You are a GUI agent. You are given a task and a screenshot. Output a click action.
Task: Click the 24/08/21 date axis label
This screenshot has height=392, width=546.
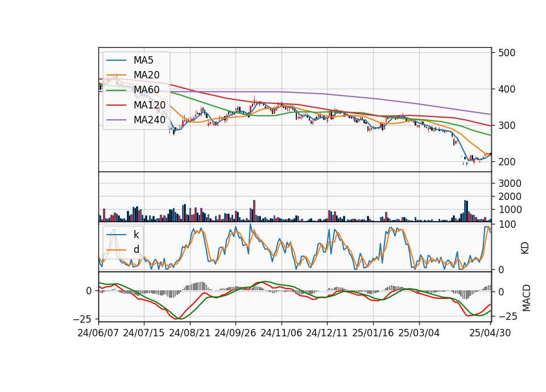[190, 333]
